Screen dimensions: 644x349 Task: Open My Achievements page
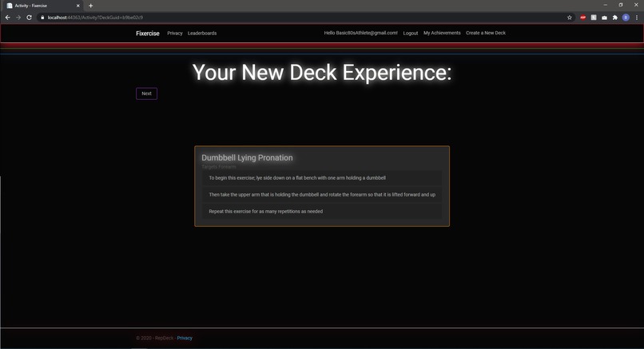coord(442,33)
